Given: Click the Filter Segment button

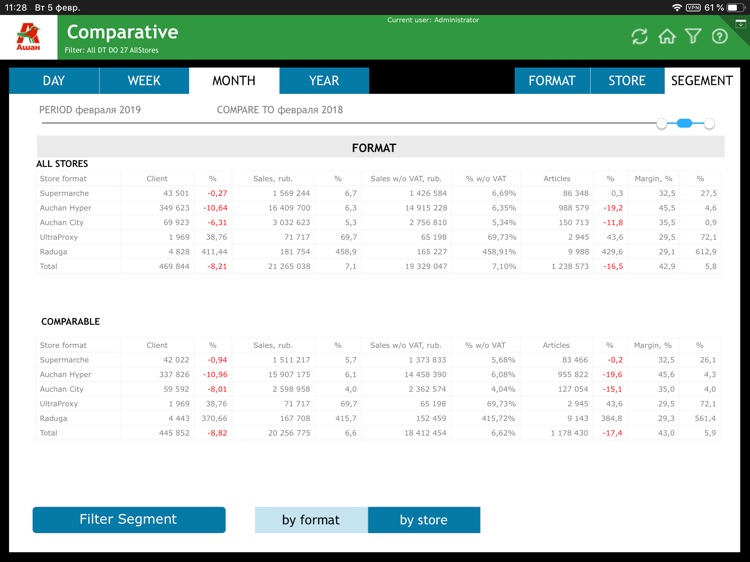Looking at the screenshot, I should point(129,519).
